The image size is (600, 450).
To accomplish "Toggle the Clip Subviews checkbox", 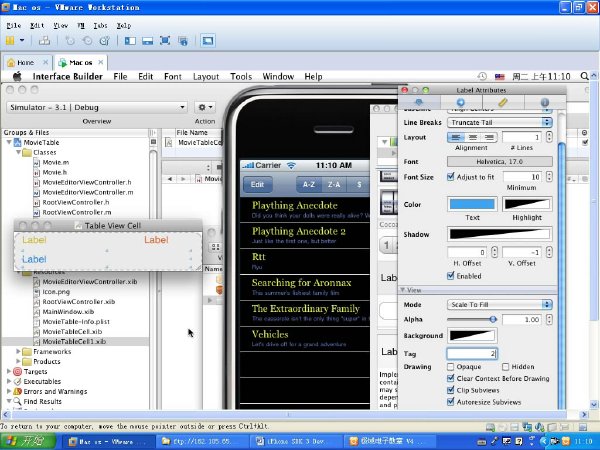I will (x=450, y=390).
